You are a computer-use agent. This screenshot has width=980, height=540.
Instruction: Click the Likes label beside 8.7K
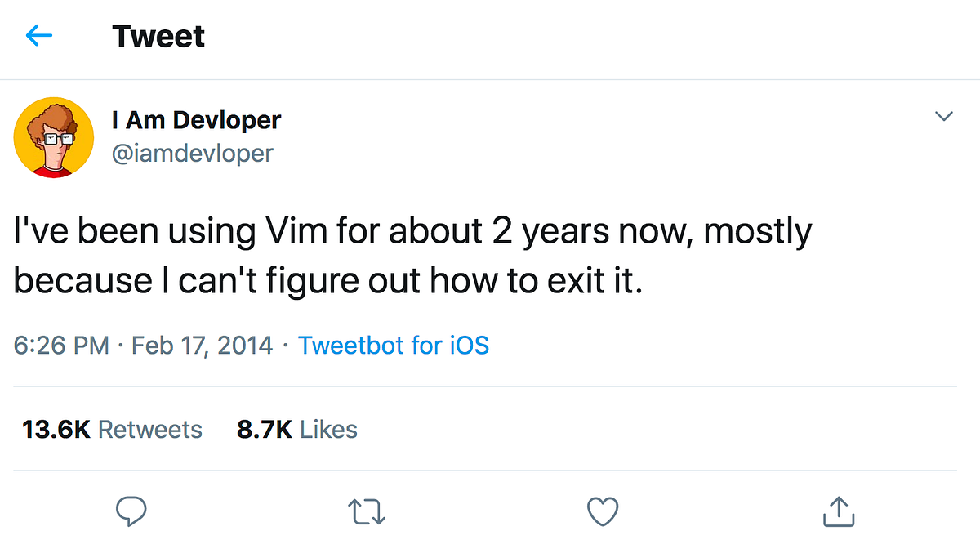click(328, 429)
